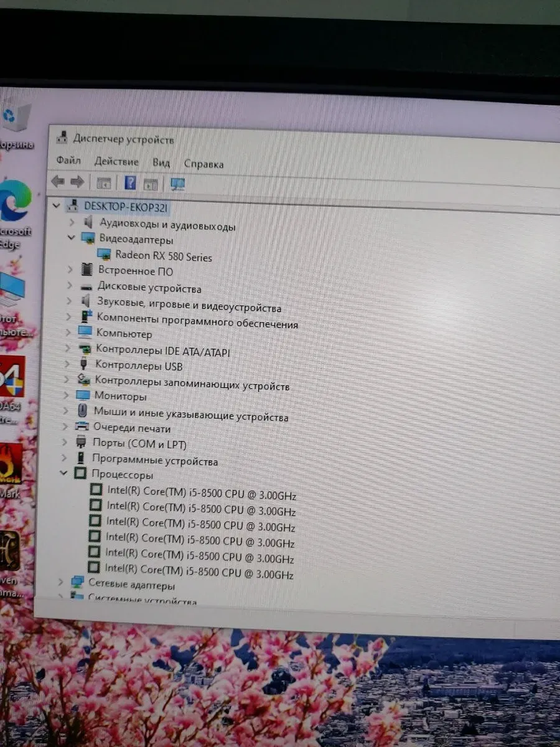Expand the Контроллеры USB category
Viewport: 560px width, 747px height.
(67, 364)
